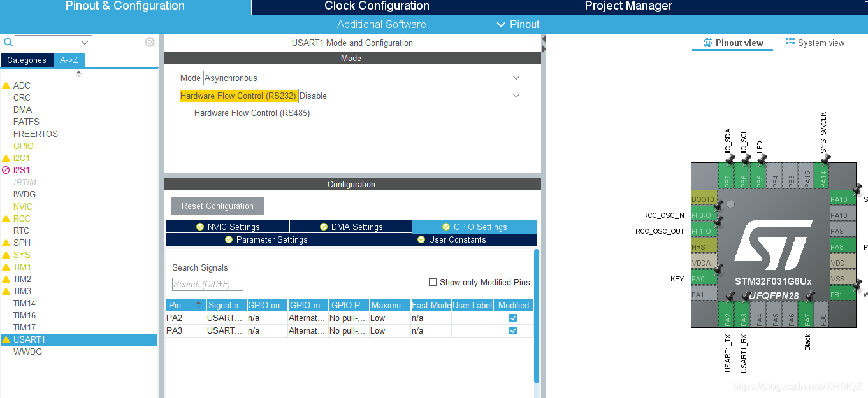Open the categories settings gear
Viewport: 868px width, 398px height.
click(150, 42)
